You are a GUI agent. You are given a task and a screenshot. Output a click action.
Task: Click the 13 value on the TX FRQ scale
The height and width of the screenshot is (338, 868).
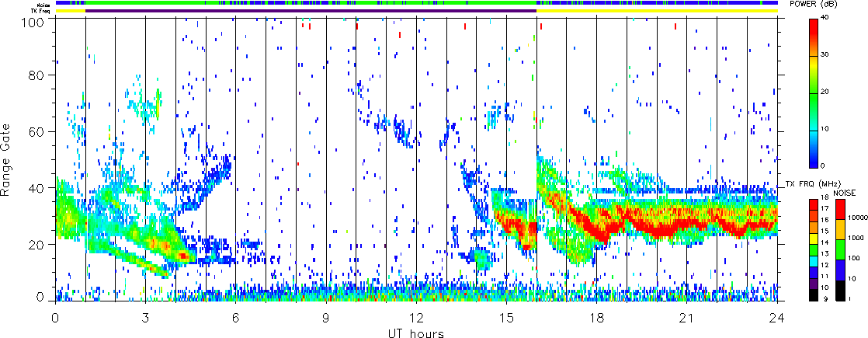[825, 254]
